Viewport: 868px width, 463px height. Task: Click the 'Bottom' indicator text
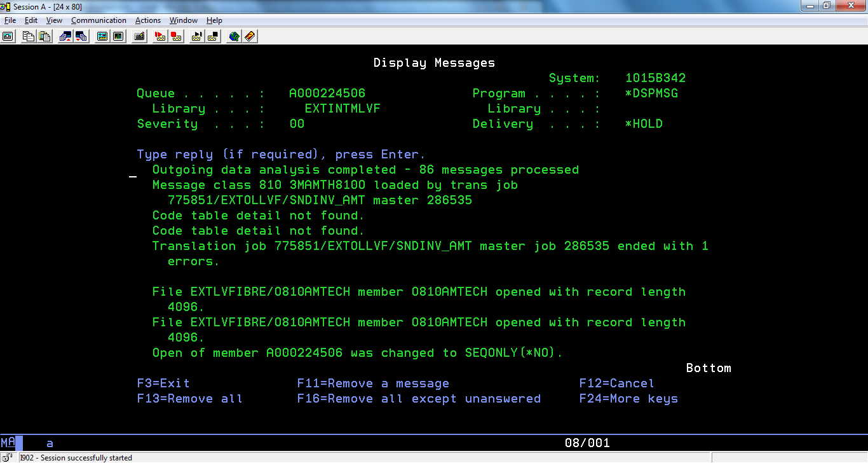(x=709, y=368)
